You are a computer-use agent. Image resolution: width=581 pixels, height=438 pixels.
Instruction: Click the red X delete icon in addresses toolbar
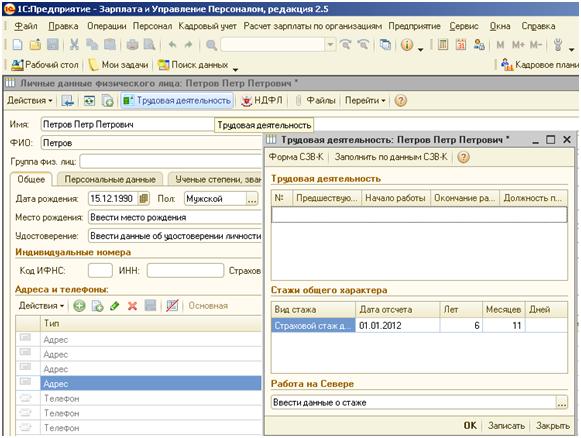coord(132,306)
